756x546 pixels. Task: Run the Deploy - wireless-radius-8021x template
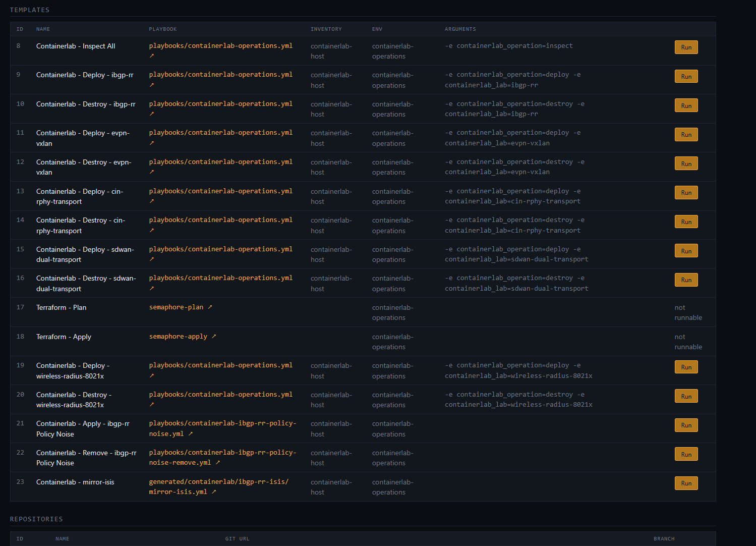coord(686,367)
